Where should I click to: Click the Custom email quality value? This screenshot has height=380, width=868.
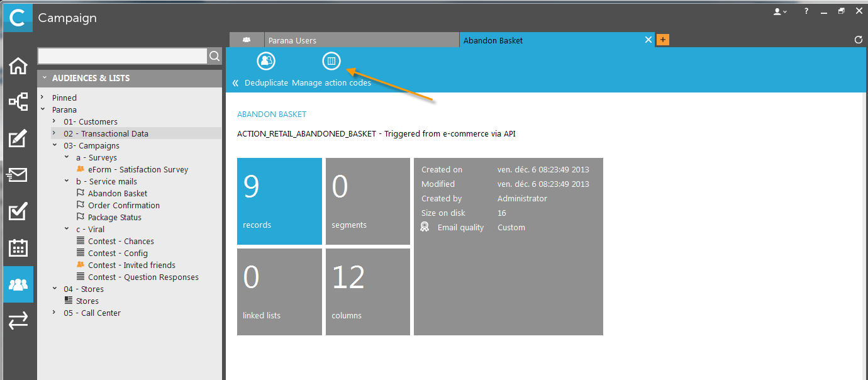tap(511, 227)
